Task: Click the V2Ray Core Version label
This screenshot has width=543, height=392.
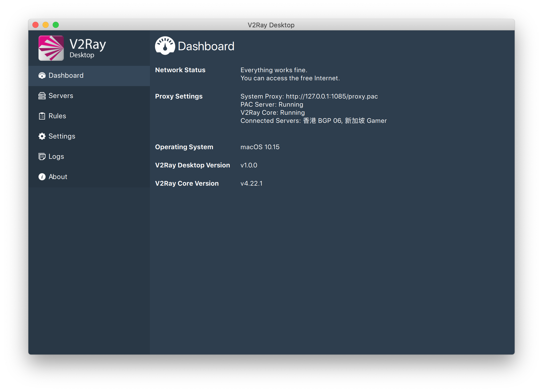Action: 187,183
